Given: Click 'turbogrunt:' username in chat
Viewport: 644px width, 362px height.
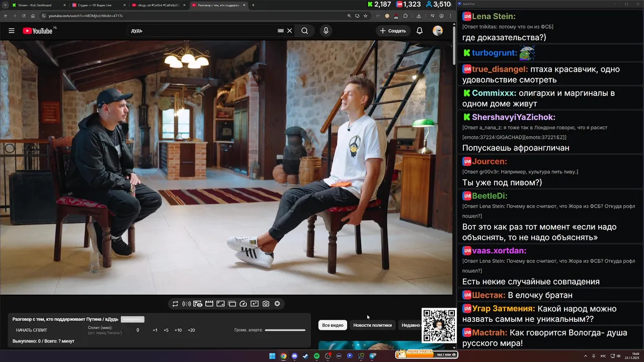Looking at the screenshot, I should point(495,53).
